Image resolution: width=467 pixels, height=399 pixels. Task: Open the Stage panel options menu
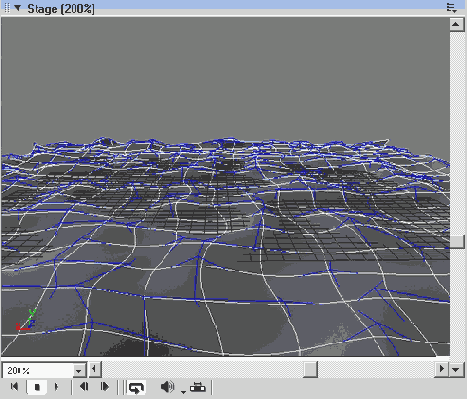451,8
